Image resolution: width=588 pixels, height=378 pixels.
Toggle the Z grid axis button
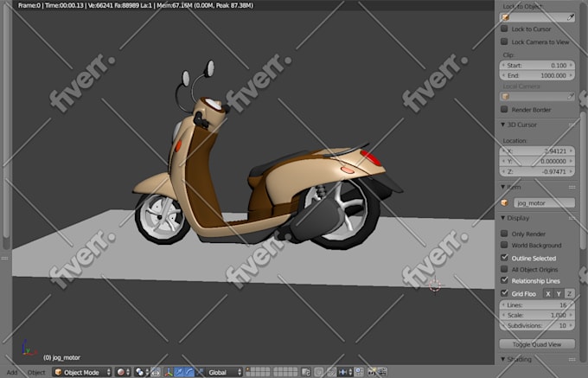569,293
